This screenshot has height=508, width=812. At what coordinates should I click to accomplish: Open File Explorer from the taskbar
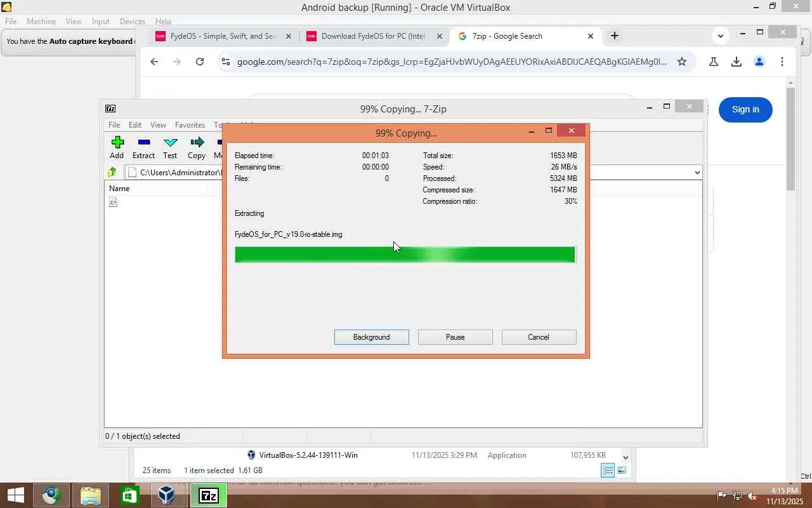91,495
